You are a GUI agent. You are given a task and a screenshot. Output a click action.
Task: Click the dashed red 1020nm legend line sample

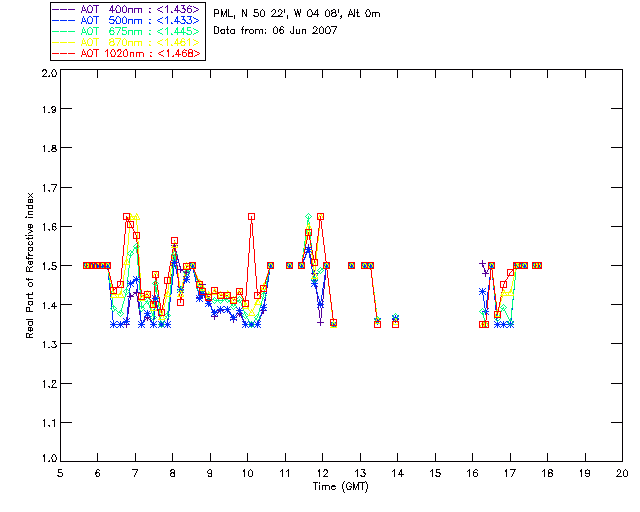click(64, 53)
